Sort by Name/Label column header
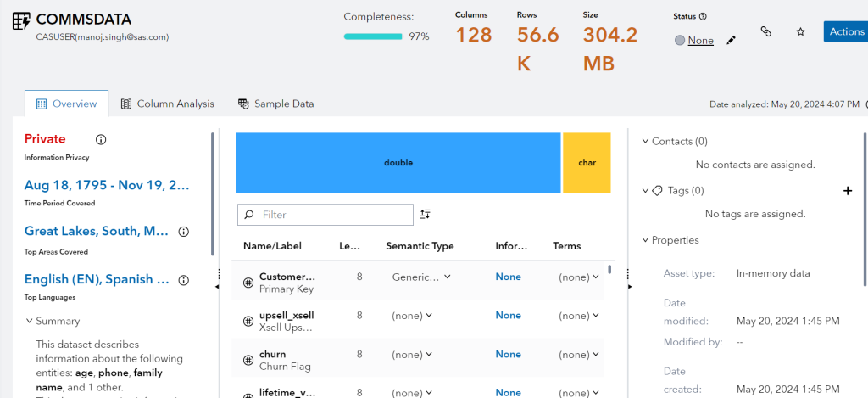 [272, 246]
